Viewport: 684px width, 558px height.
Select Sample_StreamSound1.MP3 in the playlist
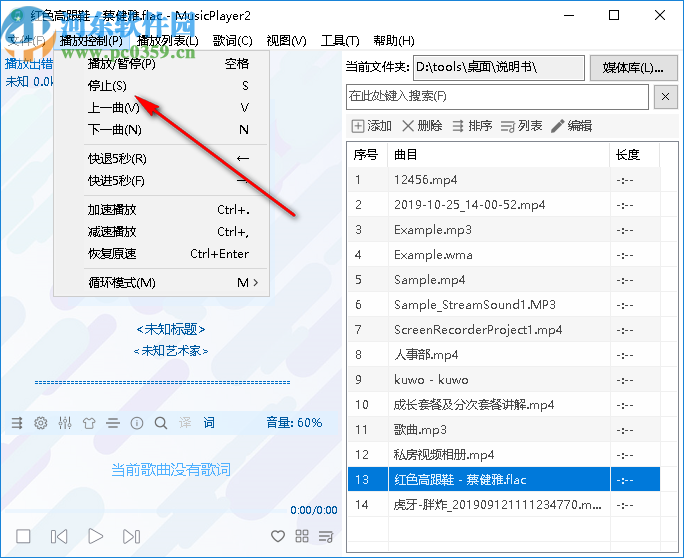click(x=504, y=305)
